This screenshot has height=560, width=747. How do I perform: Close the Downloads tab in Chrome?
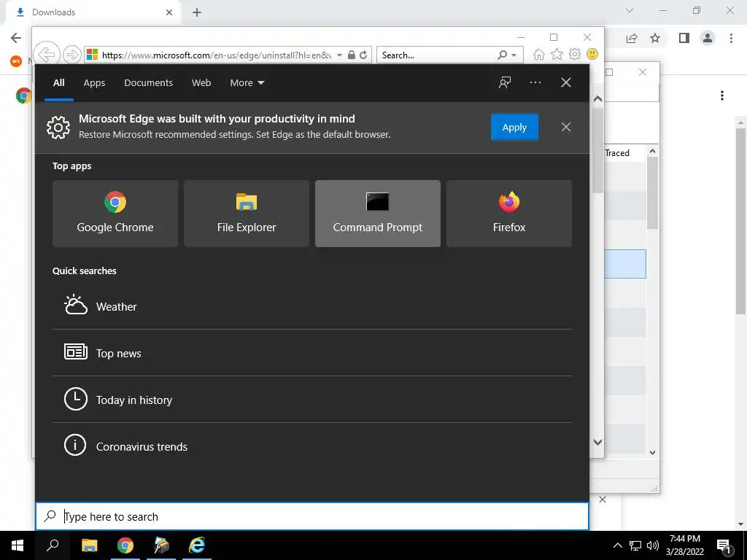pos(169,12)
